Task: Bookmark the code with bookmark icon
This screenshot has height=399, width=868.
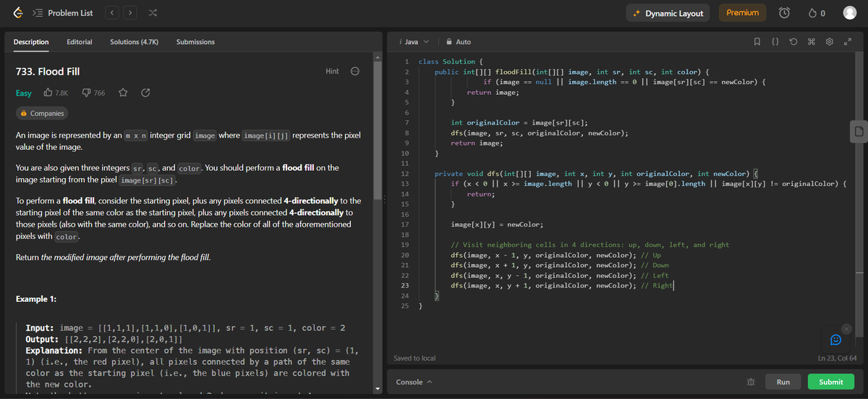Action: pyautogui.click(x=757, y=42)
